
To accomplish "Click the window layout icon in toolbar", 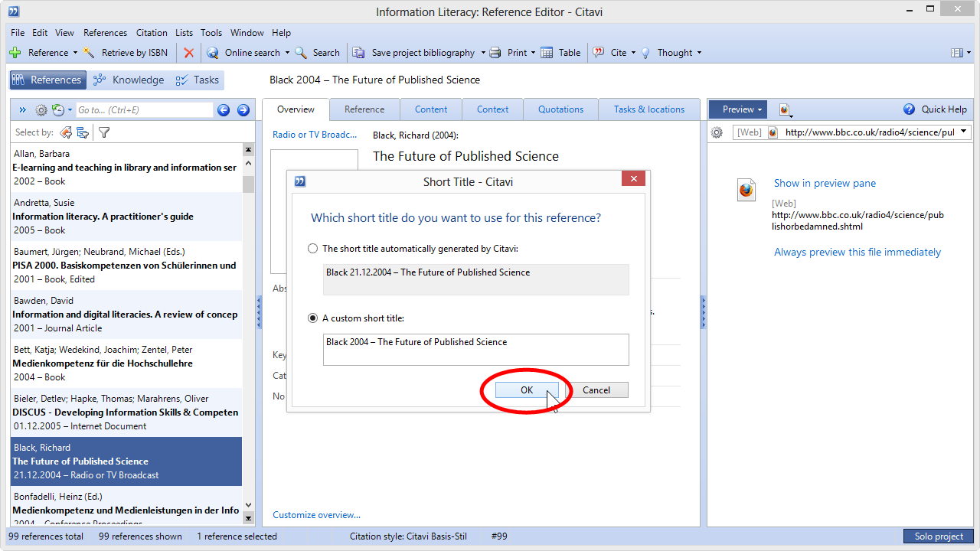I will click(x=956, y=53).
